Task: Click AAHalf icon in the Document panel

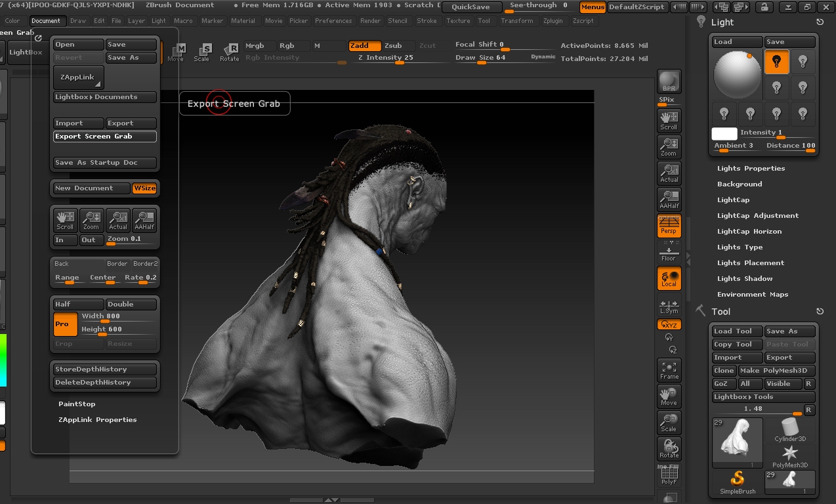Action: click(144, 220)
